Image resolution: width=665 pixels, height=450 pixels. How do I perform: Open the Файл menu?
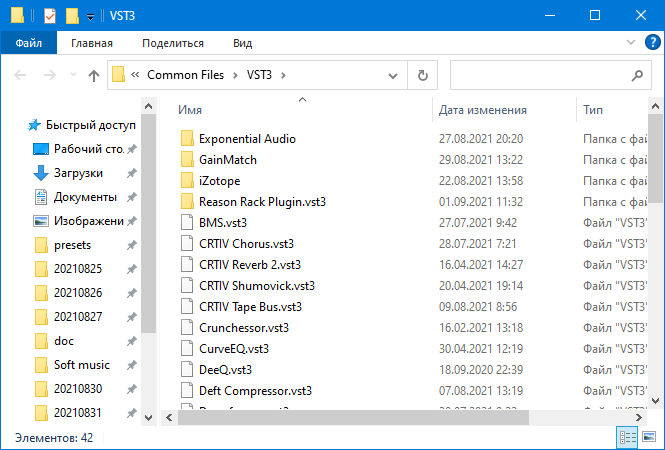[29, 43]
